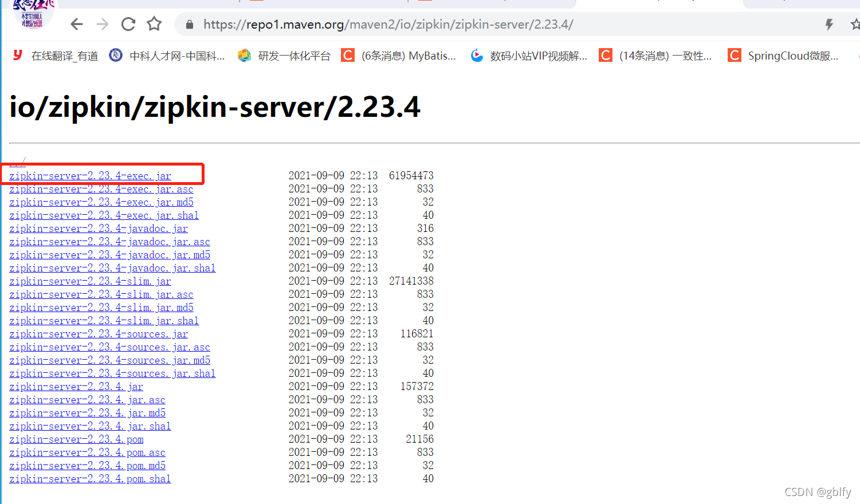Select file size 116821 text
This screenshot has height=504, width=860.
pyautogui.click(x=417, y=333)
